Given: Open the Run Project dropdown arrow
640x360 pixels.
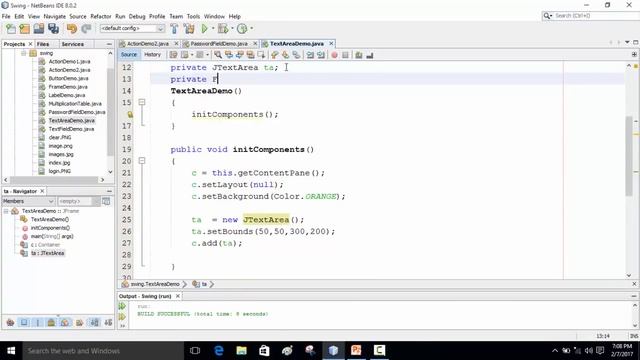Looking at the screenshot, I should 213,29.
